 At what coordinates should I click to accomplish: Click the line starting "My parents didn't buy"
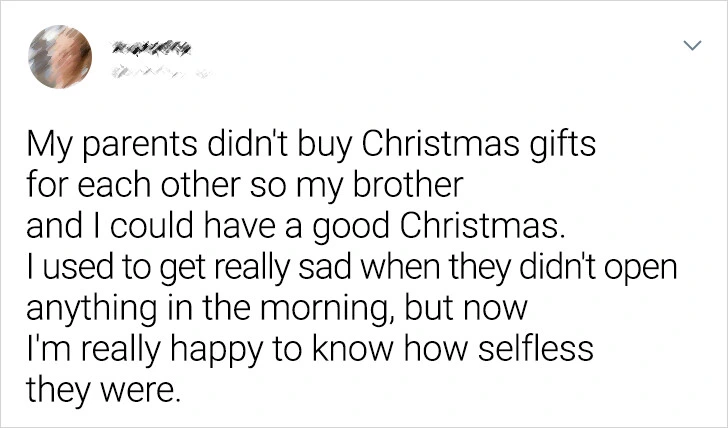click(x=311, y=147)
